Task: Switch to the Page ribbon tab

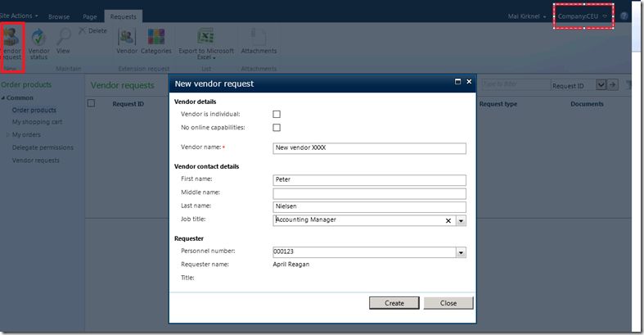Action: click(90, 16)
